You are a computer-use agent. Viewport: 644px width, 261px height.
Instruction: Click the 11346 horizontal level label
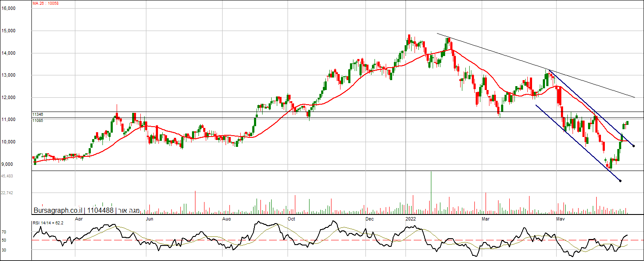coord(38,115)
